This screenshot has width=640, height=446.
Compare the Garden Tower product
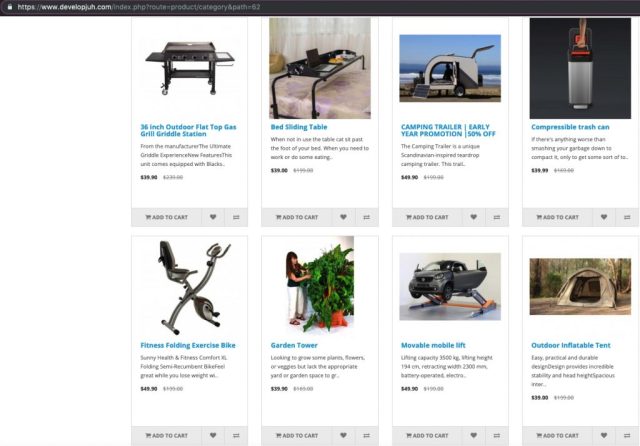pyautogui.click(x=367, y=435)
